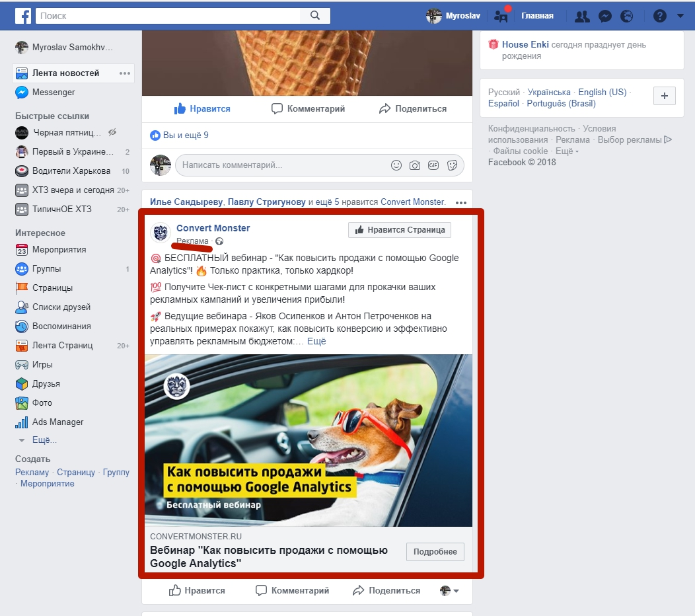Viewport: 695px width, 616px height.
Task: Open the Help question mark icon
Action: [659, 17]
